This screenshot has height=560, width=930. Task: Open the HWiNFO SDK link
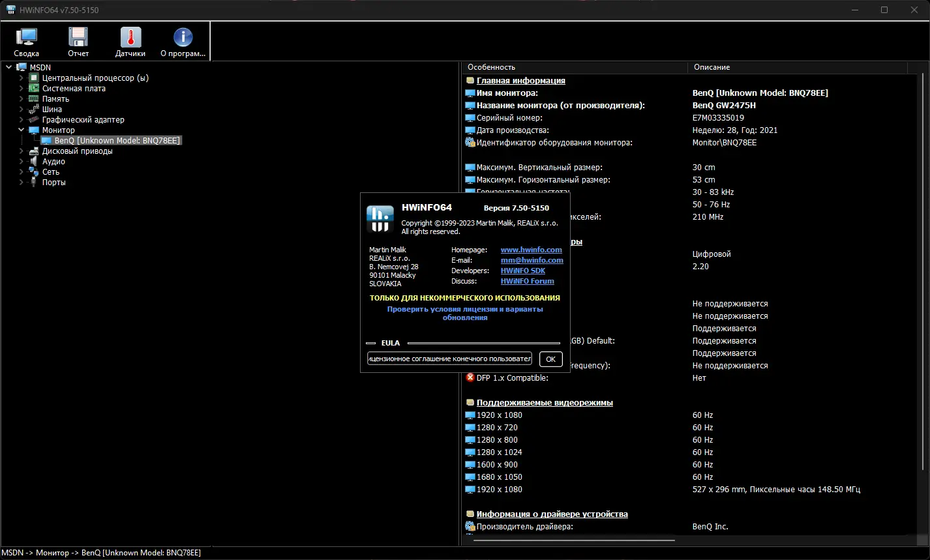(523, 271)
